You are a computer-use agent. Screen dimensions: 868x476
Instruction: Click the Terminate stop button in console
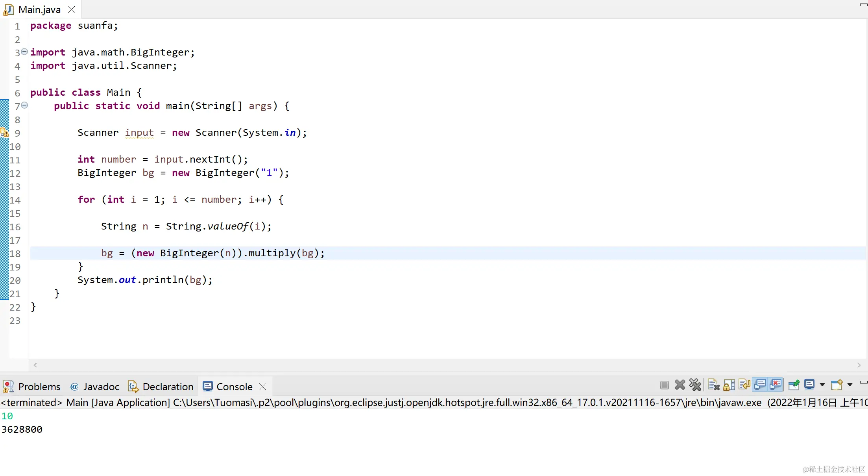(664, 385)
